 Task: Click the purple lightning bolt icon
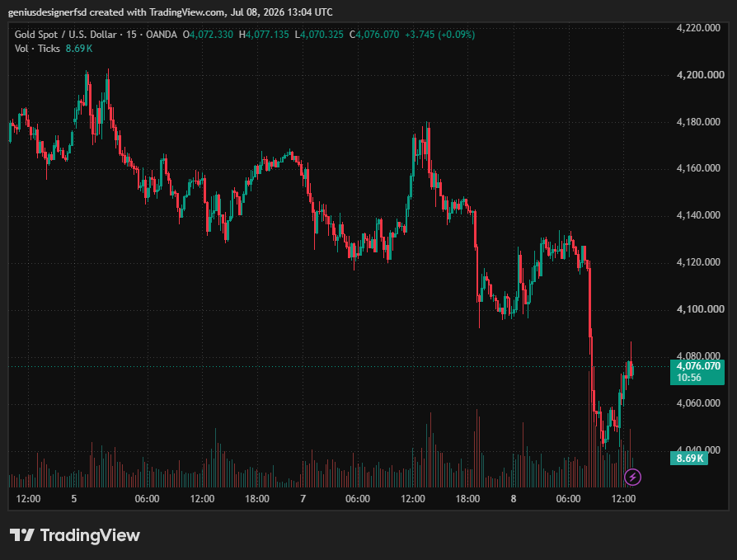coord(632,477)
